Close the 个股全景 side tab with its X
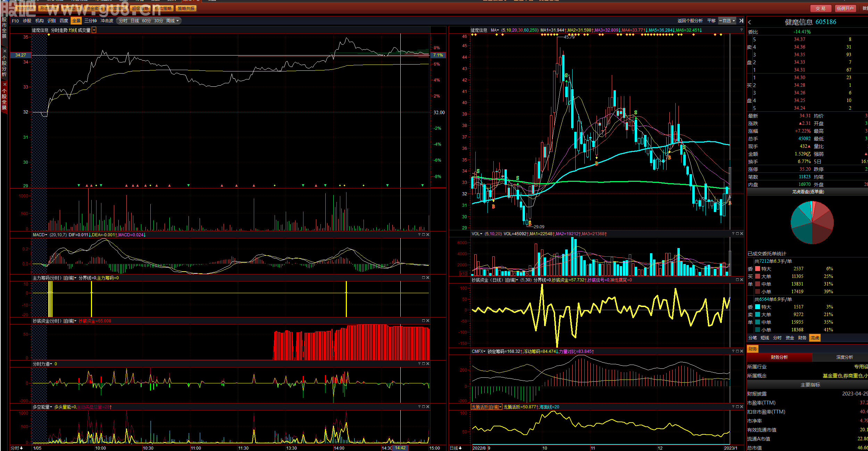The height and width of the screenshot is (451, 868). [x=5, y=84]
